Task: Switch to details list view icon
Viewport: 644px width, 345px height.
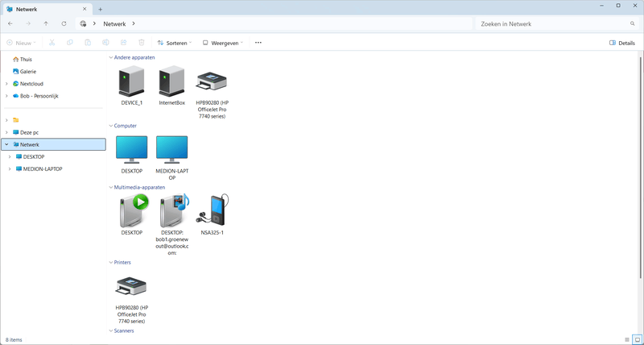Action: [627, 339]
